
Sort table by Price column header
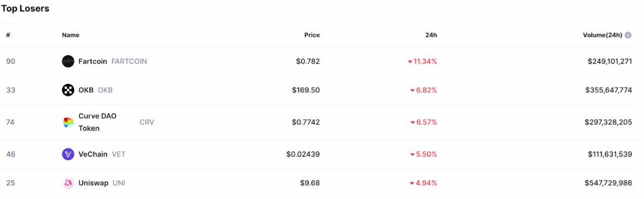pyautogui.click(x=312, y=35)
